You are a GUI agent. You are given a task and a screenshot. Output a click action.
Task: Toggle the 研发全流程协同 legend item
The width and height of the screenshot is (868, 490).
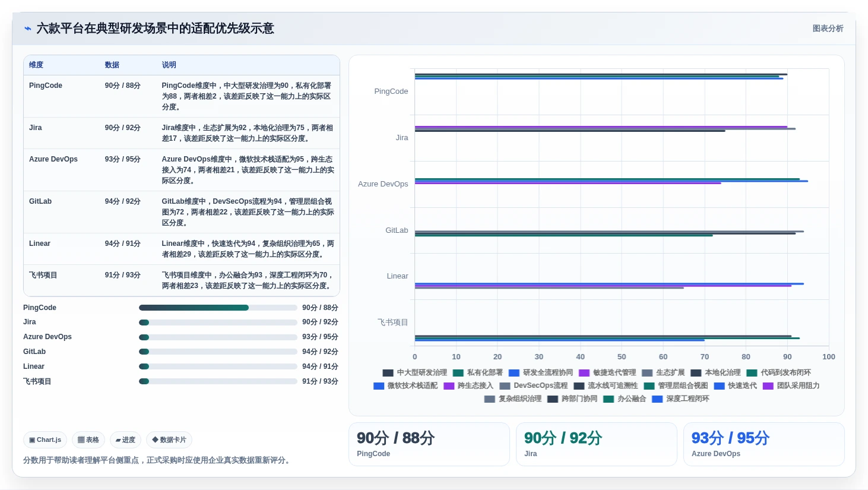[541, 373]
